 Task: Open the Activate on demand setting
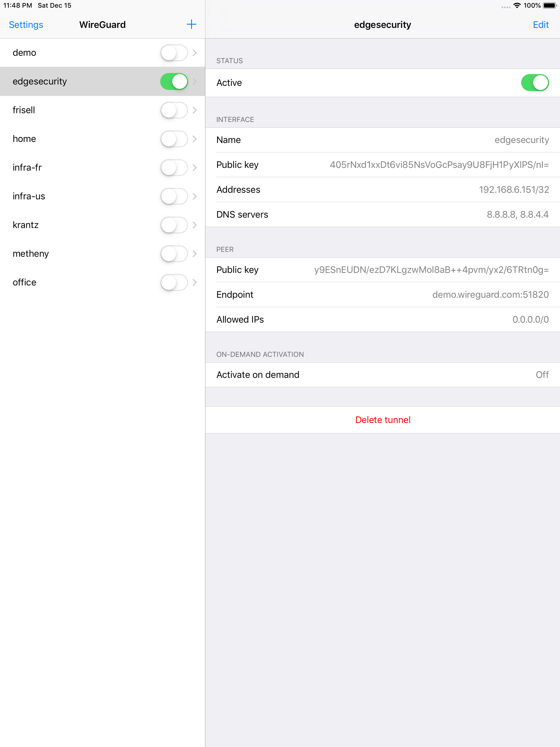pyautogui.click(x=383, y=375)
